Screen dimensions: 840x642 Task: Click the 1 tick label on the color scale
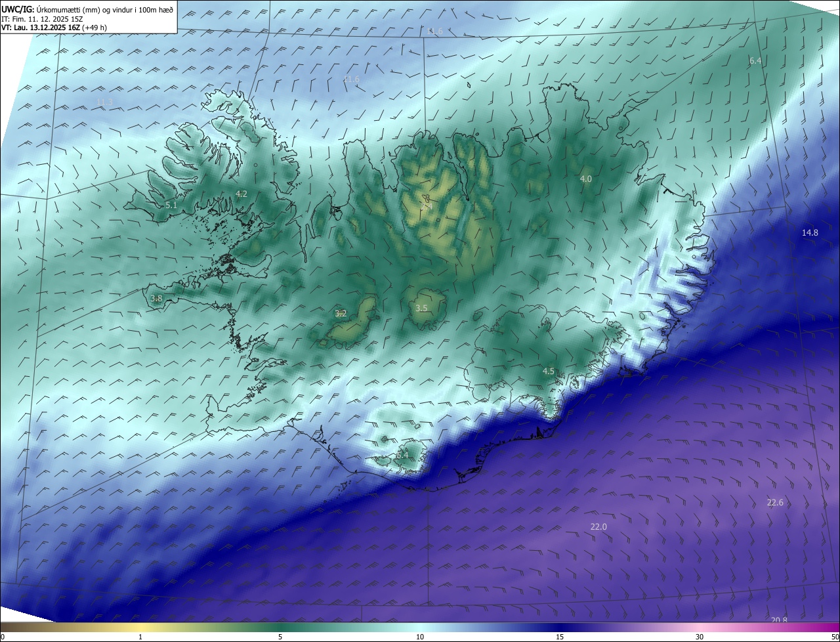[x=140, y=637]
